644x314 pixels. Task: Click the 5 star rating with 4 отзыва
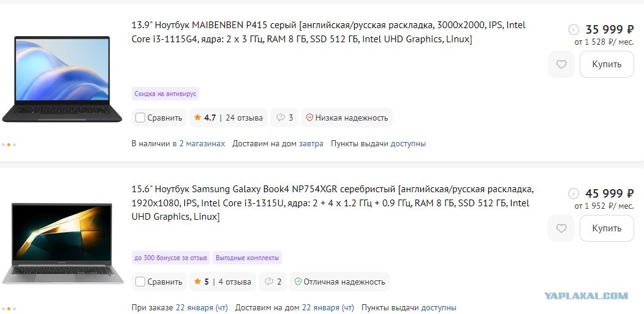tap(222, 282)
